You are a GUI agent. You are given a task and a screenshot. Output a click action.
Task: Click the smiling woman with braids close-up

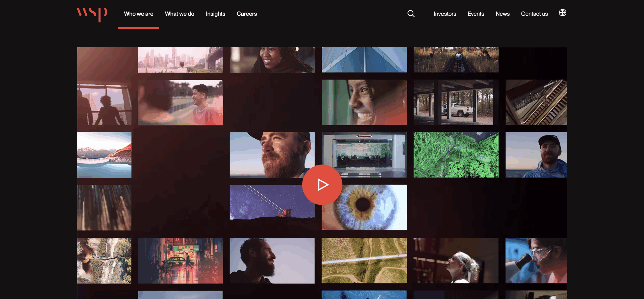(364, 102)
